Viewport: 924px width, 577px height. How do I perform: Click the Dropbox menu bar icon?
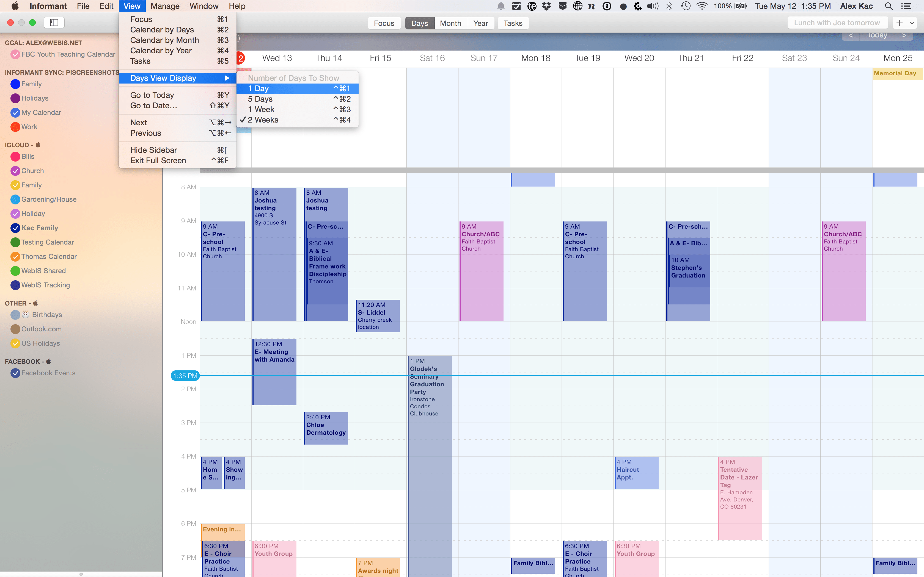pos(547,6)
